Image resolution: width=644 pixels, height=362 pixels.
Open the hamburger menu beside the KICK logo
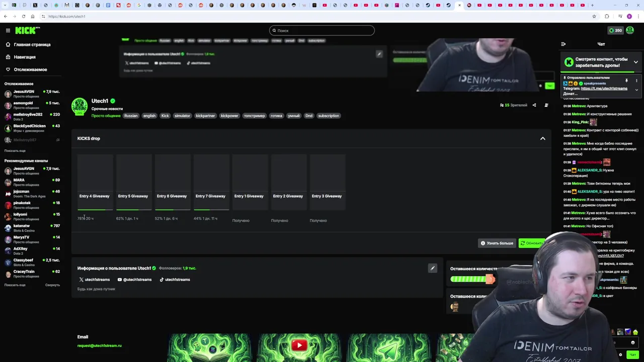8,30
